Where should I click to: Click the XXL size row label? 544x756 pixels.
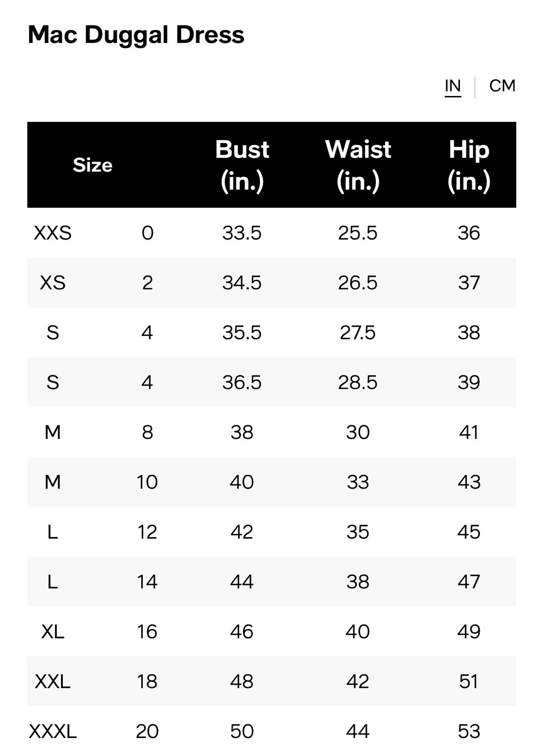click(52, 681)
